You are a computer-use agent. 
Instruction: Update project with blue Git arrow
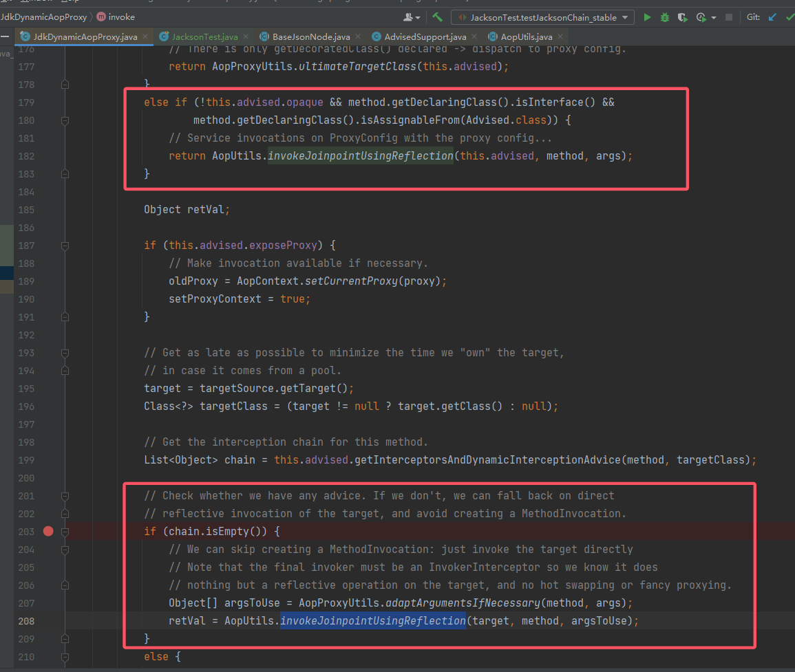coord(772,17)
